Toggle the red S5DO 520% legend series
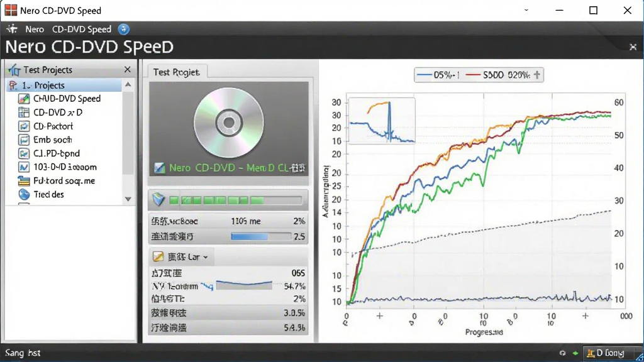Image resolution: width=644 pixels, height=362 pixels. [x=498, y=75]
